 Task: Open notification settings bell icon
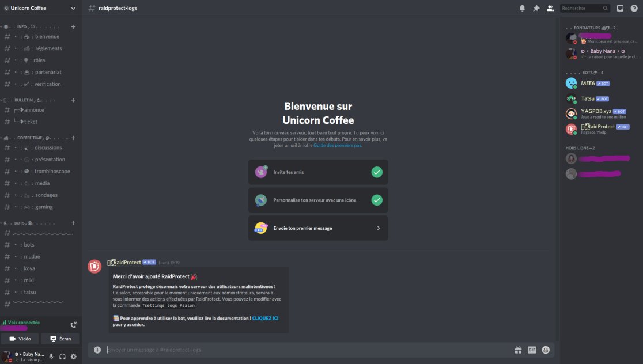(522, 8)
